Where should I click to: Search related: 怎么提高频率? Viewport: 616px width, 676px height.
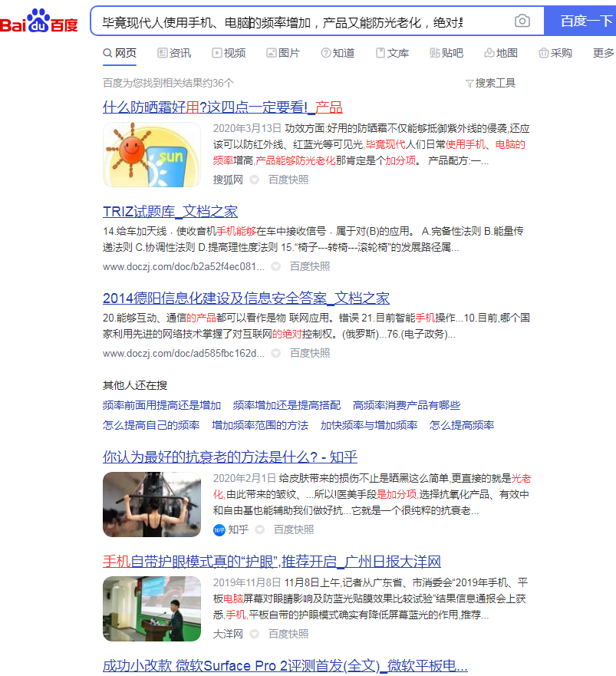click(462, 425)
